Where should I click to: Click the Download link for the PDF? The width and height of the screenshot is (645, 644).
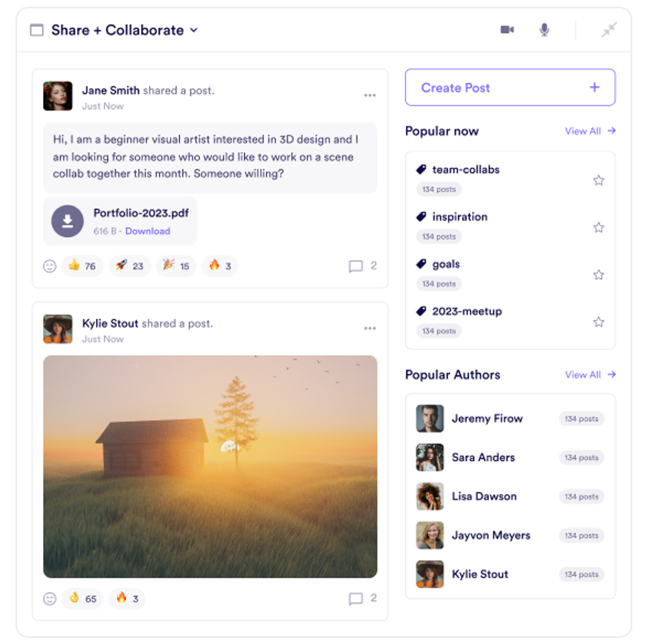point(147,231)
